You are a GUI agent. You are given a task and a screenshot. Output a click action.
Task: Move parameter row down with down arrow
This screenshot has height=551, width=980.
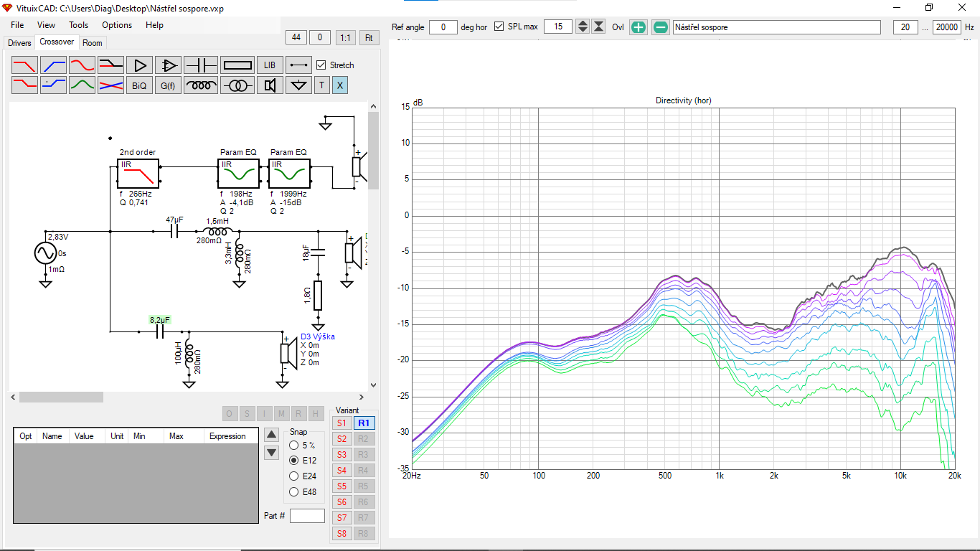(271, 453)
